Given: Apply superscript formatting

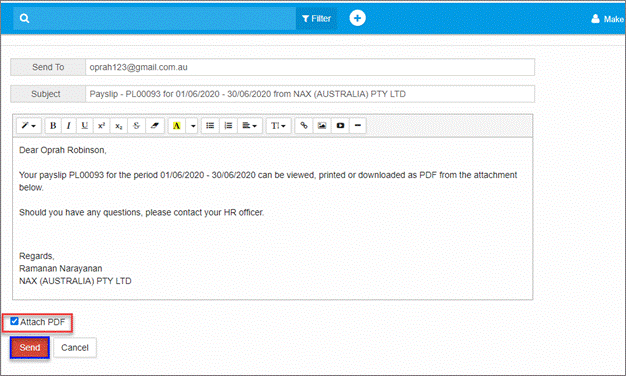Looking at the screenshot, I should tap(101, 126).
